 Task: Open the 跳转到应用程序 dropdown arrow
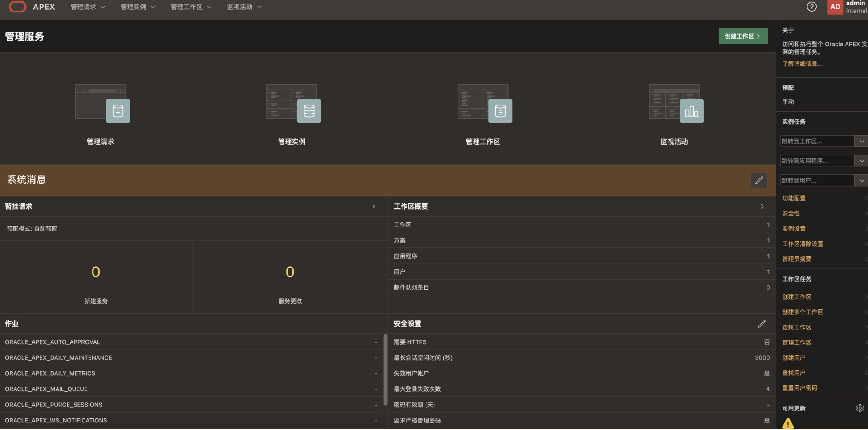[x=862, y=161]
